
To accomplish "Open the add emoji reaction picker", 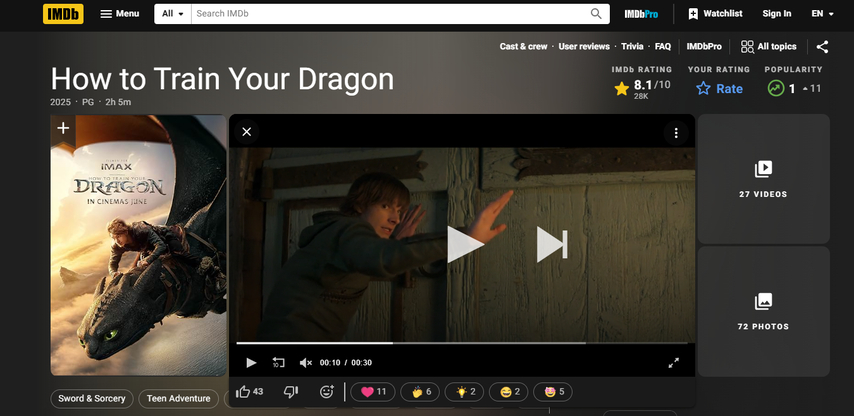I will click(327, 391).
